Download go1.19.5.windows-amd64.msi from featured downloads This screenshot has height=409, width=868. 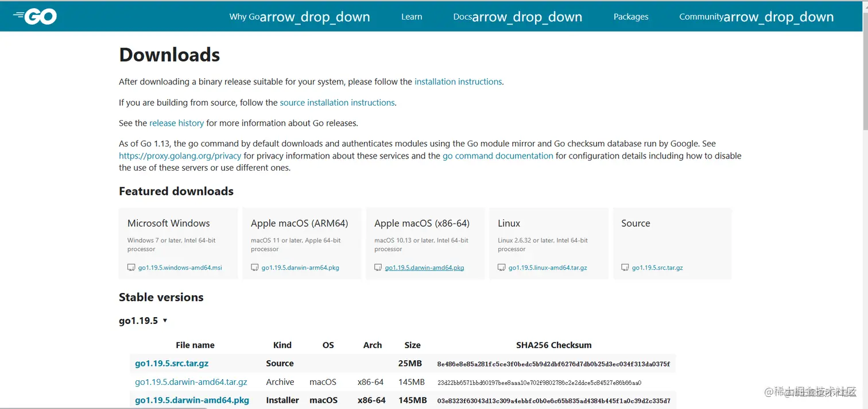click(x=180, y=268)
